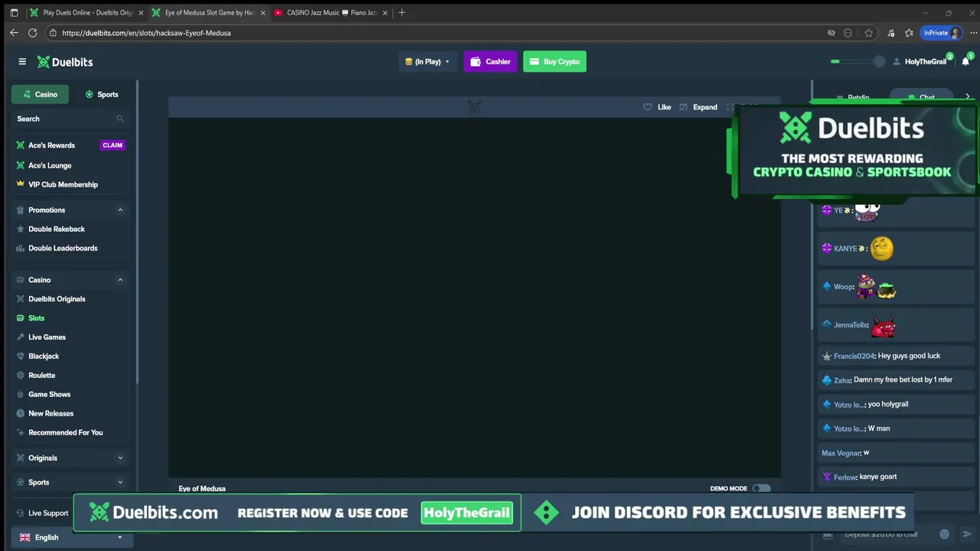Viewport: 980px width, 551px height.
Task: Switch to the Chat tab
Action: [x=921, y=97]
